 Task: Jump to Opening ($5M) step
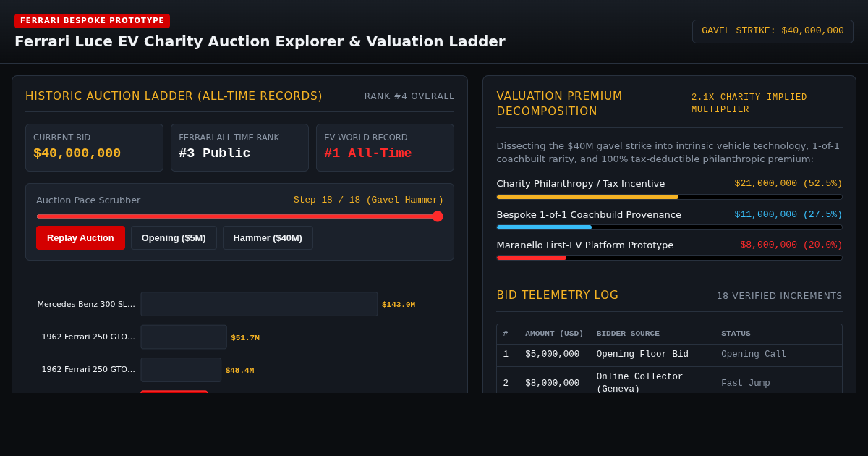[174, 237]
